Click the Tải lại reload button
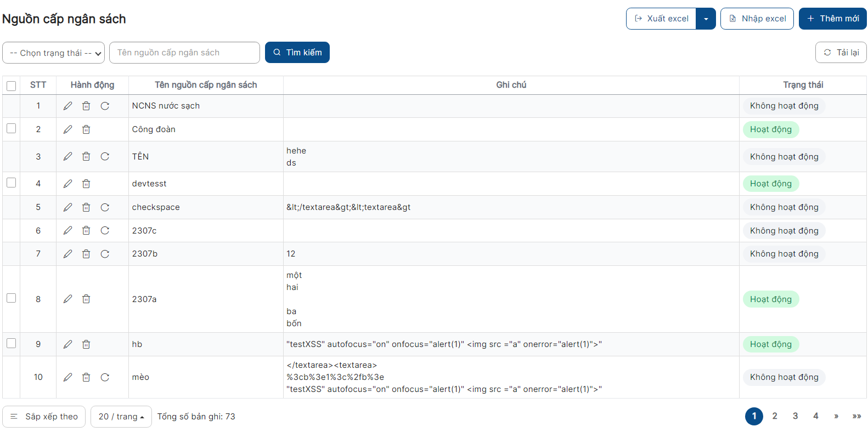Viewport: 868px width, 432px height. click(x=841, y=53)
